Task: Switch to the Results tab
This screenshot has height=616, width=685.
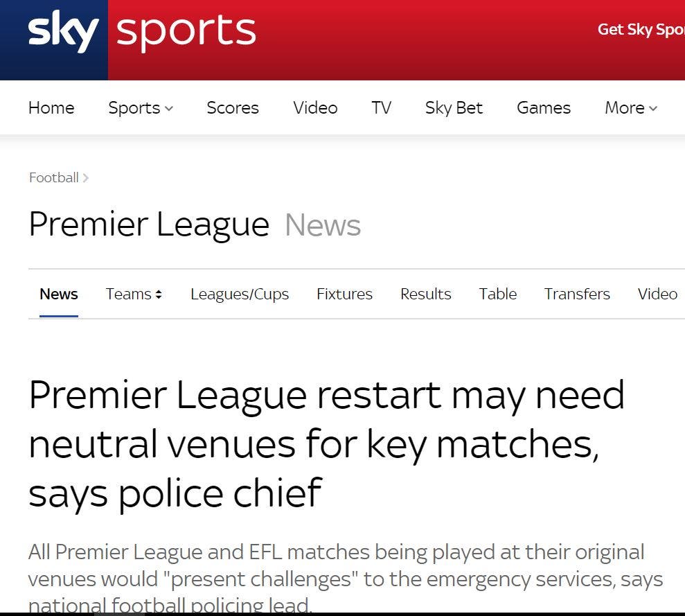Action: pyautogui.click(x=425, y=294)
